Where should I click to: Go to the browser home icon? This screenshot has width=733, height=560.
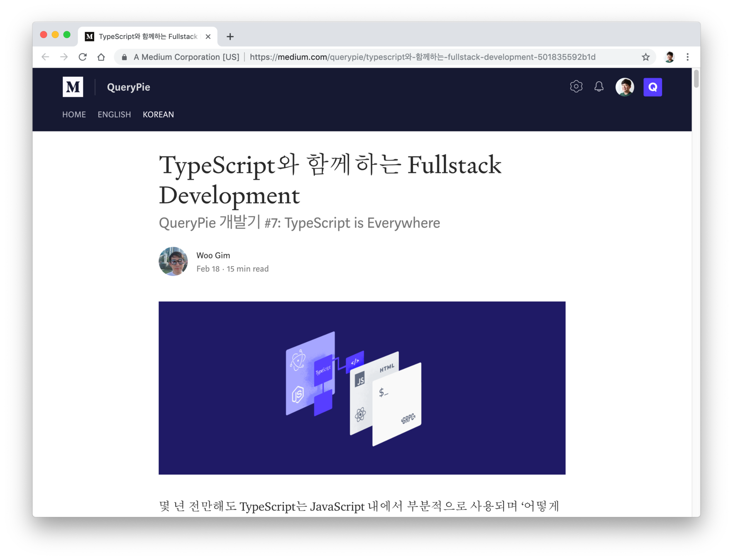[101, 57]
